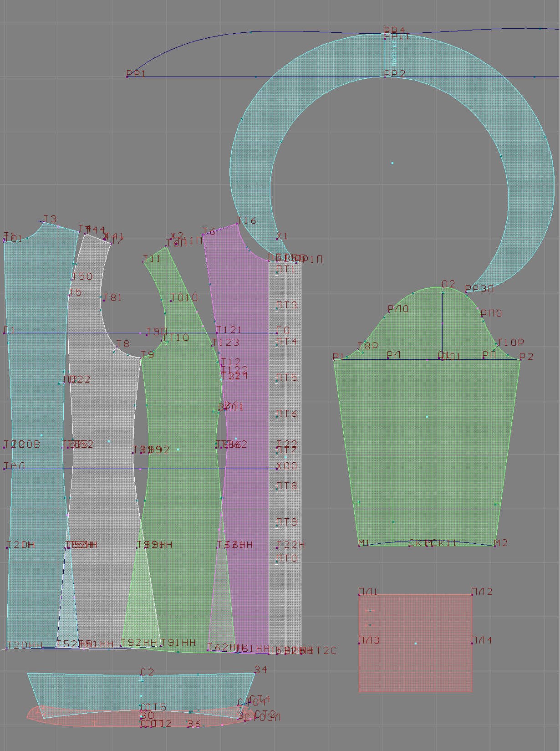The image size is (560, 751).
Task: Click point T3 at back shoulder
Action: (x=44, y=223)
